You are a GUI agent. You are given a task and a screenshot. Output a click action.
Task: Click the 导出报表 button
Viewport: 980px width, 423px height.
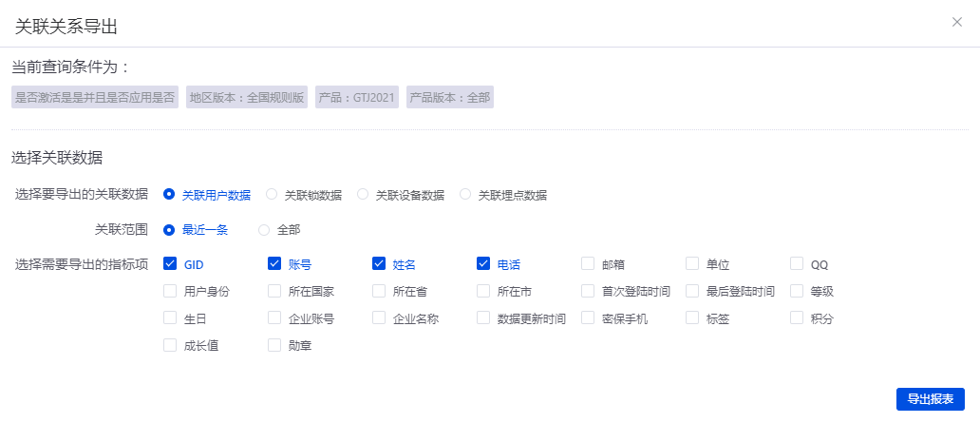[930, 399]
